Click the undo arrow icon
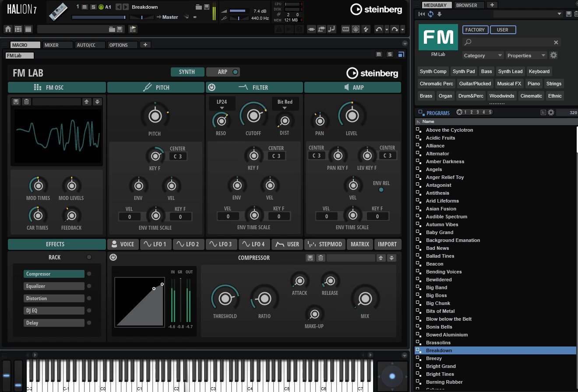 (379, 29)
